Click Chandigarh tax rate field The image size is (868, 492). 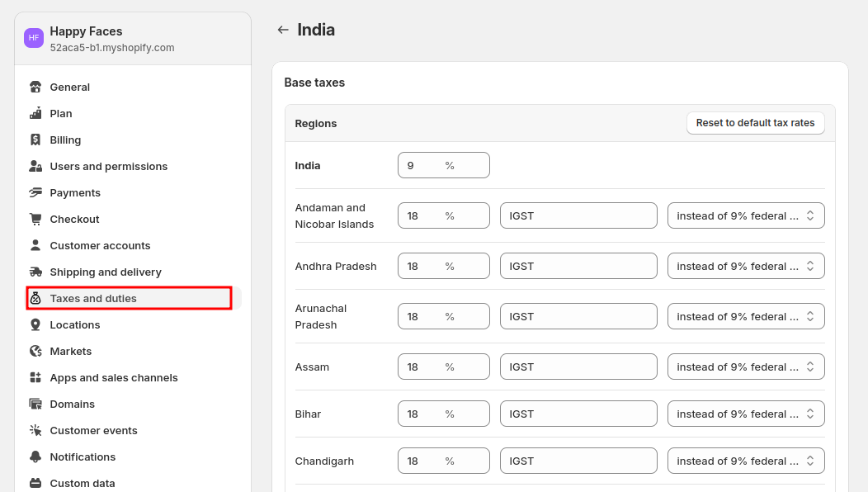[x=443, y=461]
